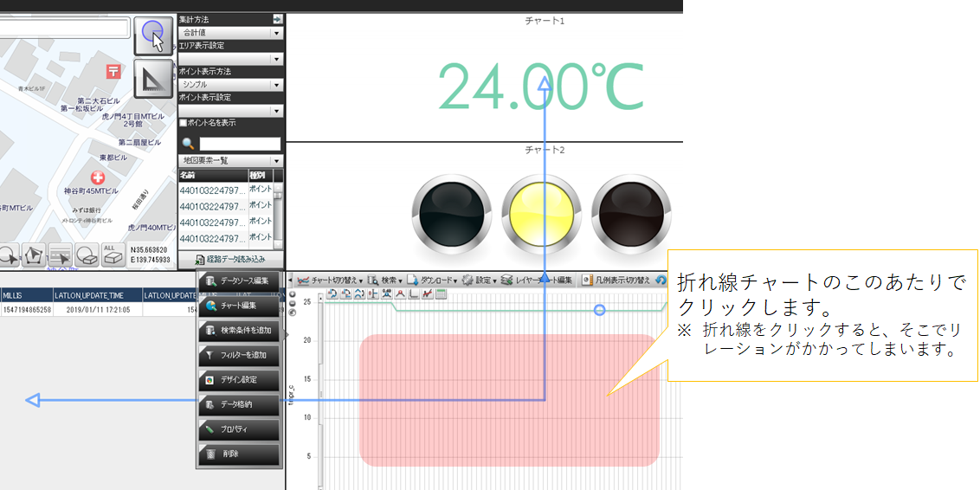This screenshot has width=980, height=490.
Task: Select デザイン設定 menu item
Action: (238, 379)
